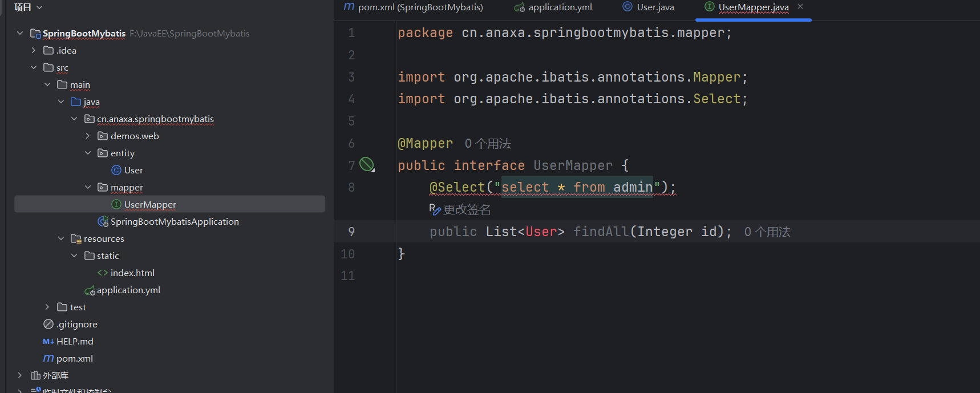Switch to the User.java editor tab
The width and height of the screenshot is (980, 393).
click(x=649, y=7)
